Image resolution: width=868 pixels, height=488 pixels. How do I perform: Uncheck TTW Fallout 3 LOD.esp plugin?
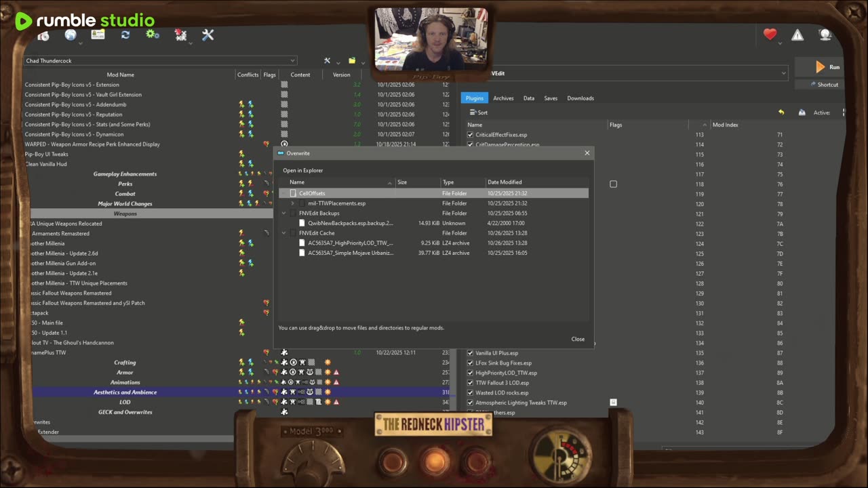(471, 383)
